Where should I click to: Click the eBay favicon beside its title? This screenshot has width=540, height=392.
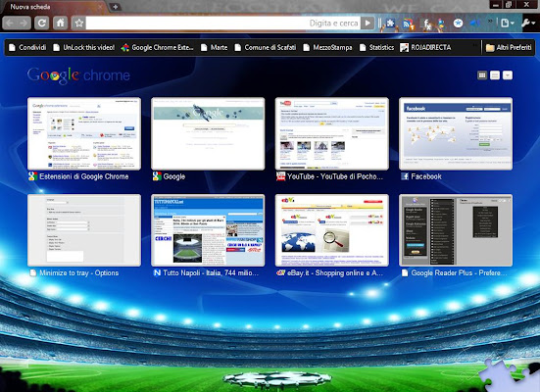click(x=280, y=273)
